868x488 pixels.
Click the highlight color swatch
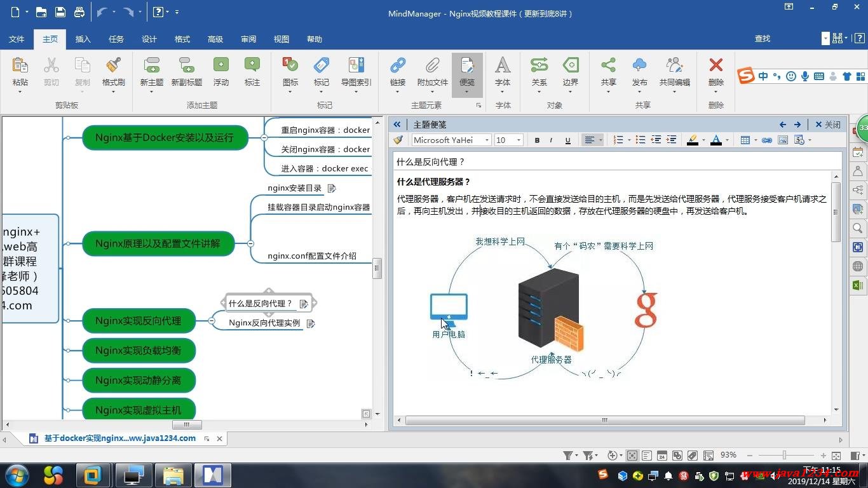(x=693, y=140)
